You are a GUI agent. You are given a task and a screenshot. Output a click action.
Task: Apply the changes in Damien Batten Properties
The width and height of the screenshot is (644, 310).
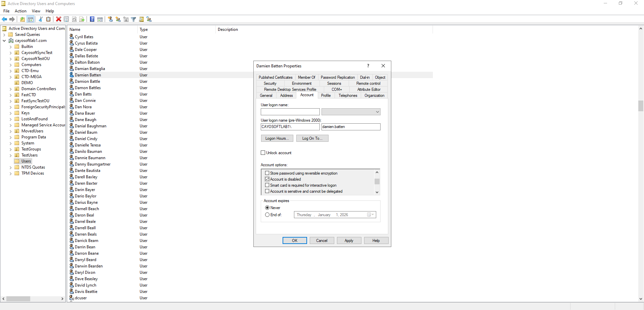pos(349,240)
